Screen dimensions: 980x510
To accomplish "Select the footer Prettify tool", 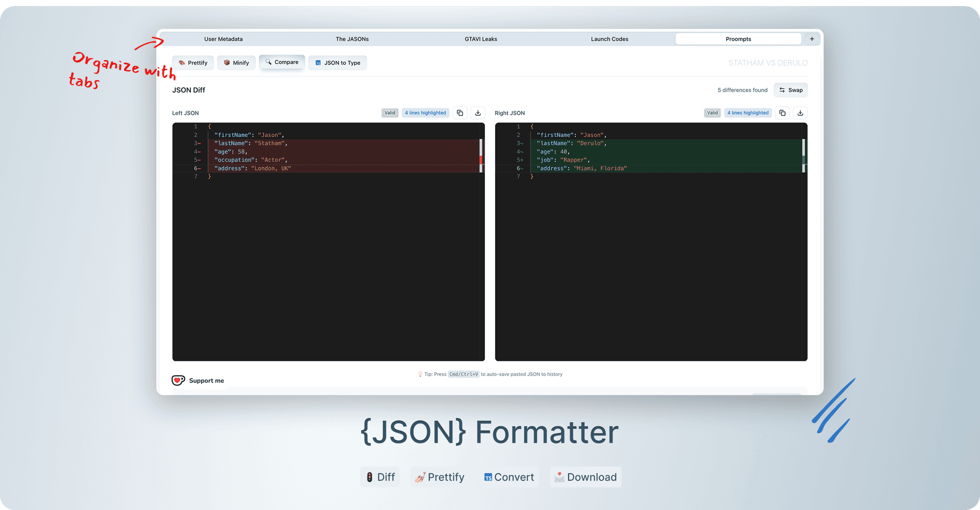I will pos(439,477).
